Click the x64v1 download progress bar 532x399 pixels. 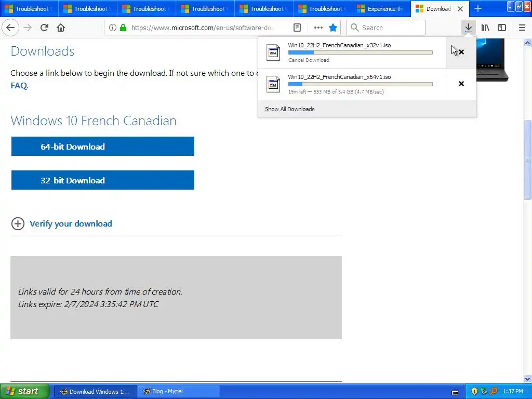361,84
